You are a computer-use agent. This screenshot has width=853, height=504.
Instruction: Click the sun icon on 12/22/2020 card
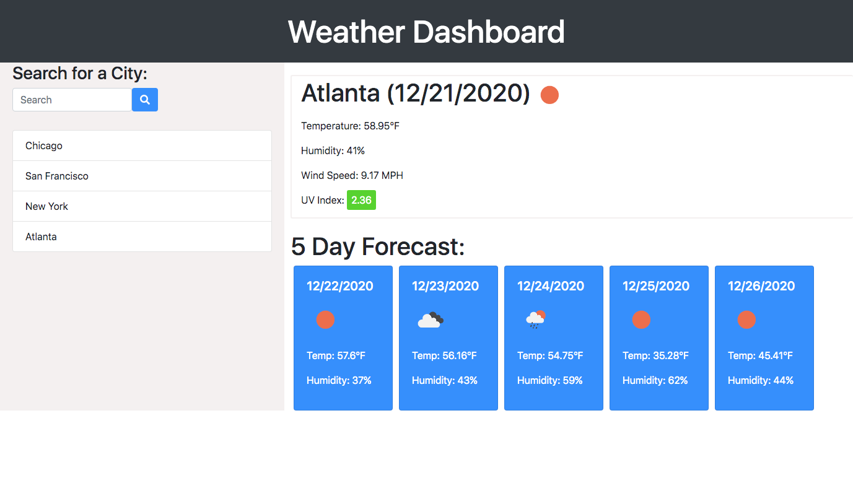325,320
